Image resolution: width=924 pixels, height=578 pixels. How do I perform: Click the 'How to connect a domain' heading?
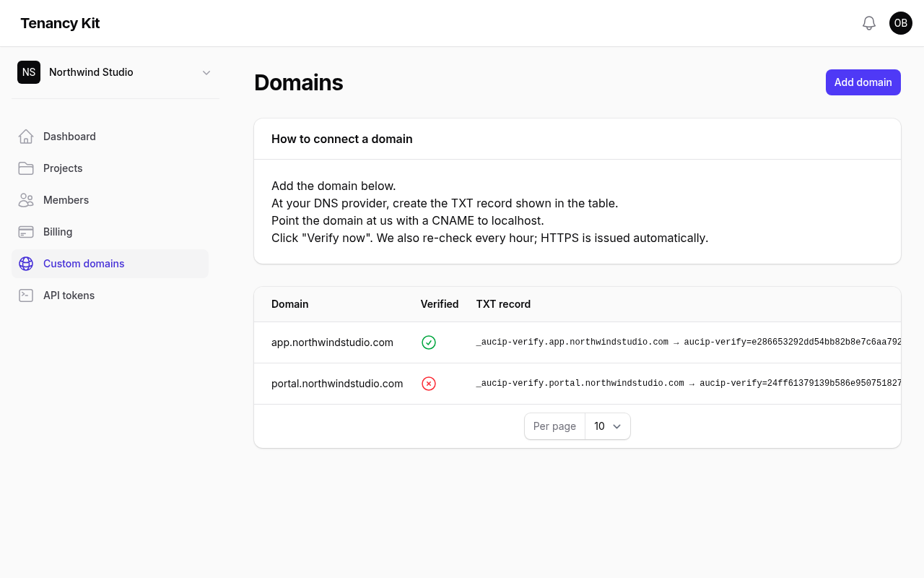point(342,139)
